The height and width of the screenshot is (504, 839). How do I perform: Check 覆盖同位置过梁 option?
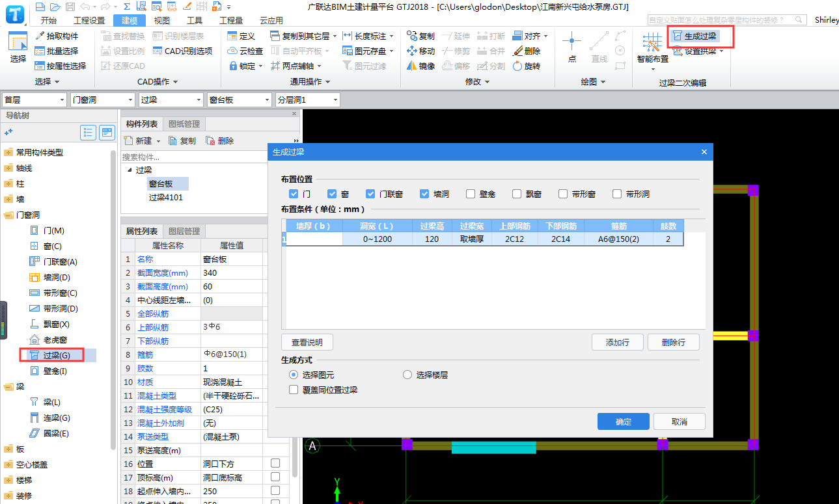(294, 390)
